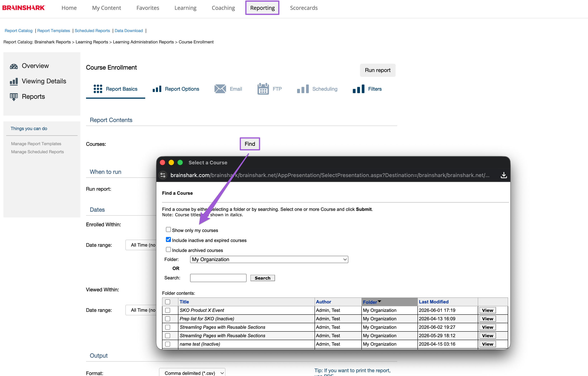Switch to the Report Options tab
Image resolution: width=588 pixels, height=376 pixels.
tap(176, 89)
